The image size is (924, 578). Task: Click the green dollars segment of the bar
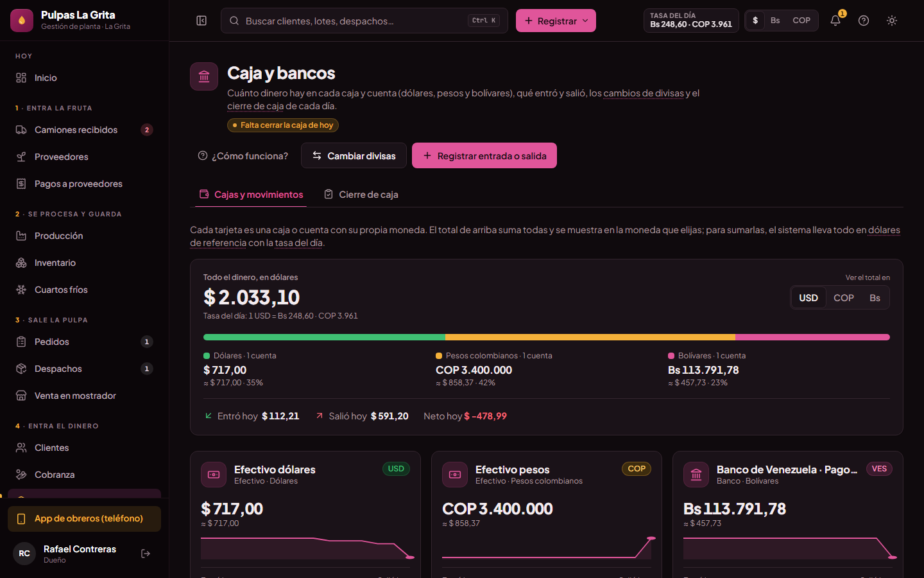pos(324,337)
